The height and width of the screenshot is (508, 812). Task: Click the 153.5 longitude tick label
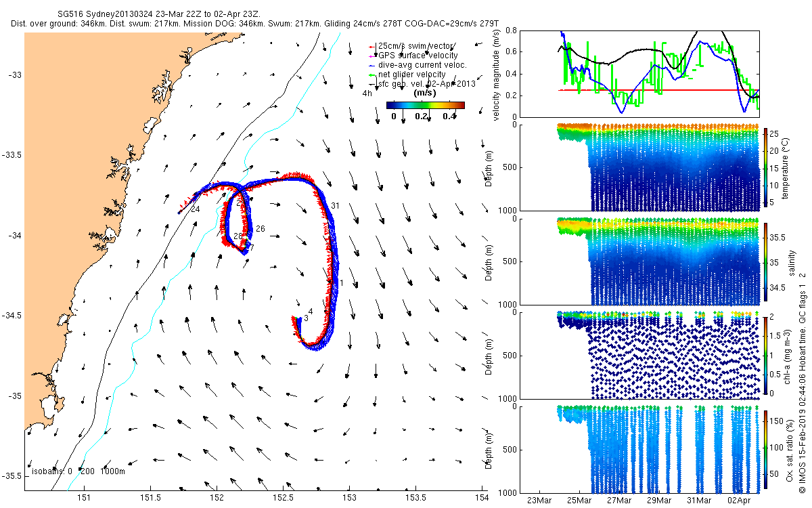pyautogui.click(x=415, y=499)
